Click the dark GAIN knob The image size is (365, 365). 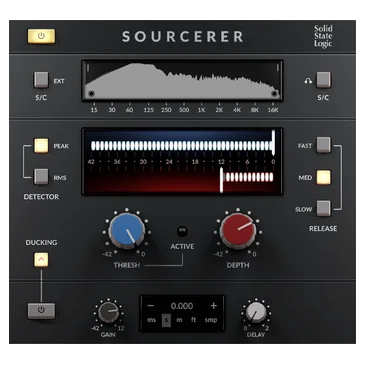point(108,312)
